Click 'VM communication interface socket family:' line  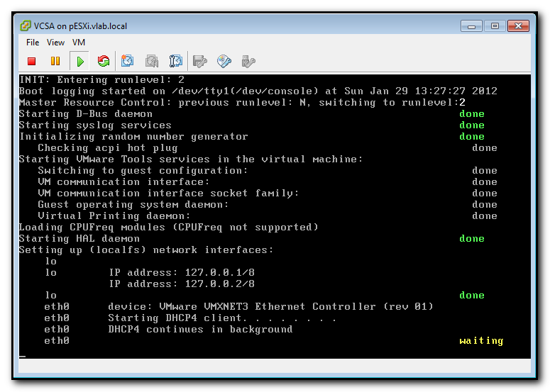(168, 194)
